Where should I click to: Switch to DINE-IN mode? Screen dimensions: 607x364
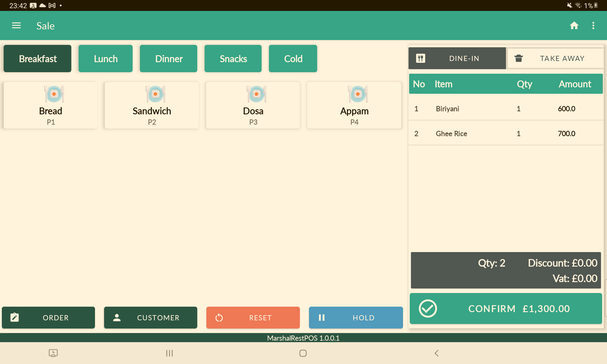point(464,58)
